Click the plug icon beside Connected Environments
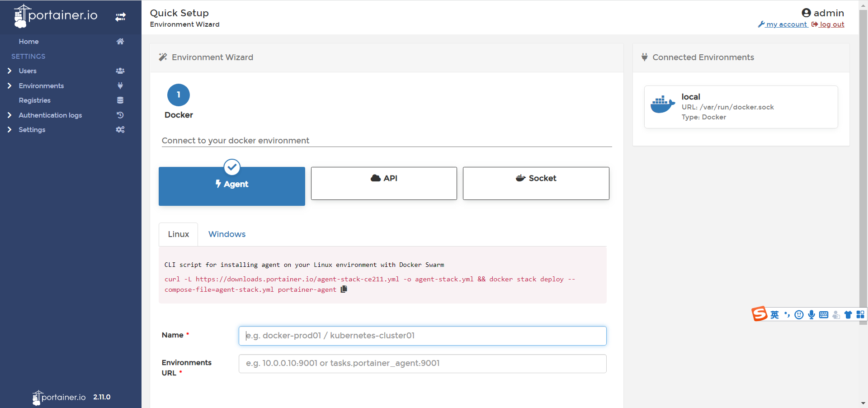 (645, 57)
